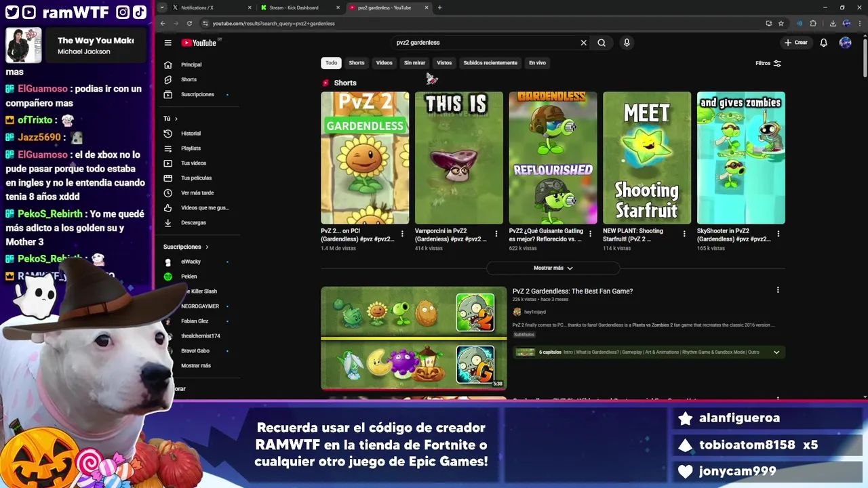Open options for Best Fan Game video
Screen dimensions: 868x488
pos(778,290)
